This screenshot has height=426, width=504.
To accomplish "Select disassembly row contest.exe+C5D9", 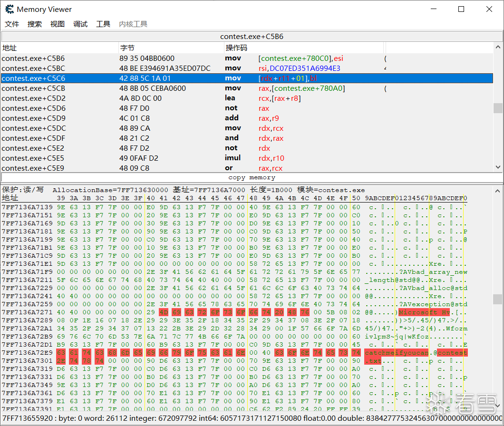I will [x=247, y=118].
